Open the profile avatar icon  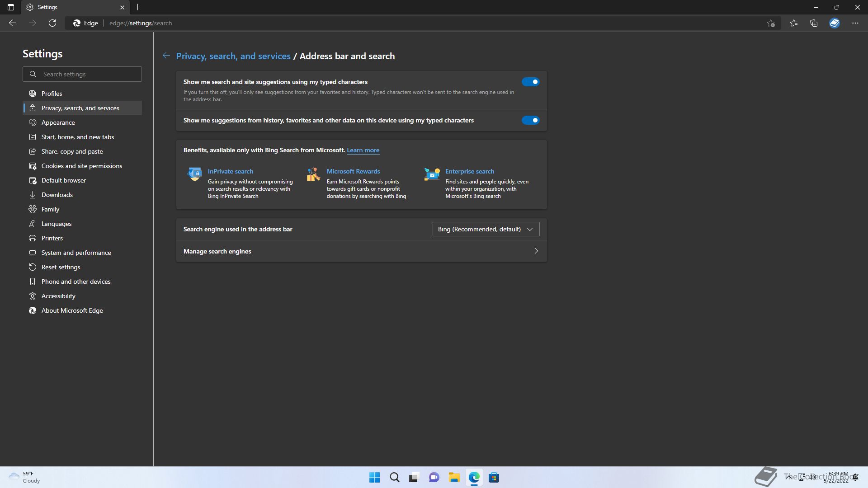(x=835, y=23)
